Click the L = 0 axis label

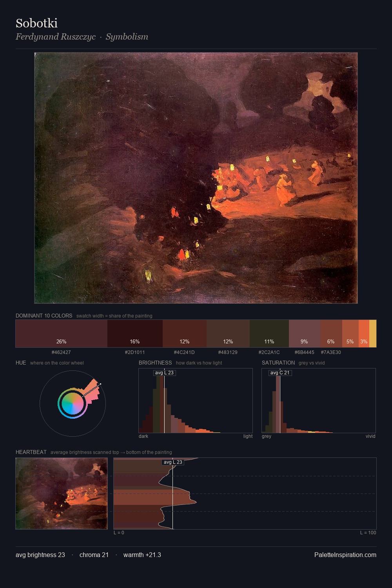119,533
